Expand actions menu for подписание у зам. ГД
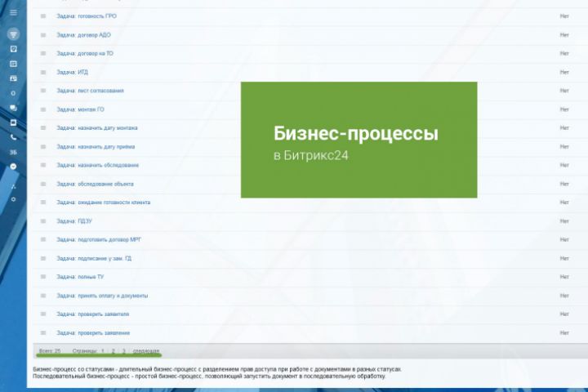The image size is (588, 392). 43,258
